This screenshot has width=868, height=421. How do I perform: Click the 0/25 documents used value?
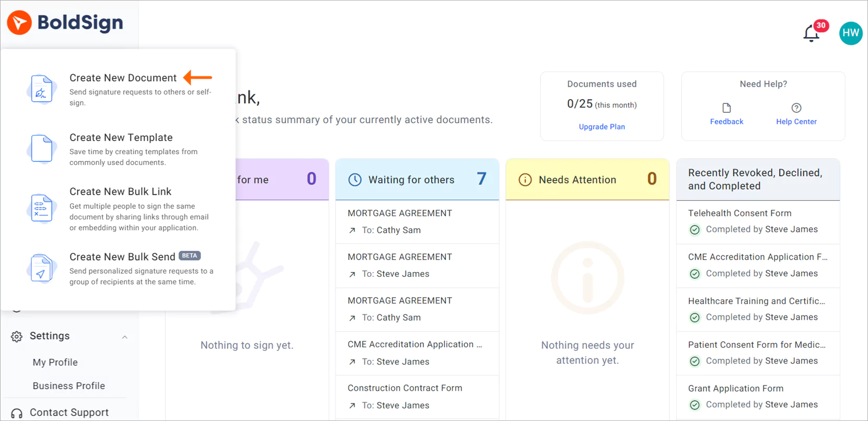(x=580, y=104)
